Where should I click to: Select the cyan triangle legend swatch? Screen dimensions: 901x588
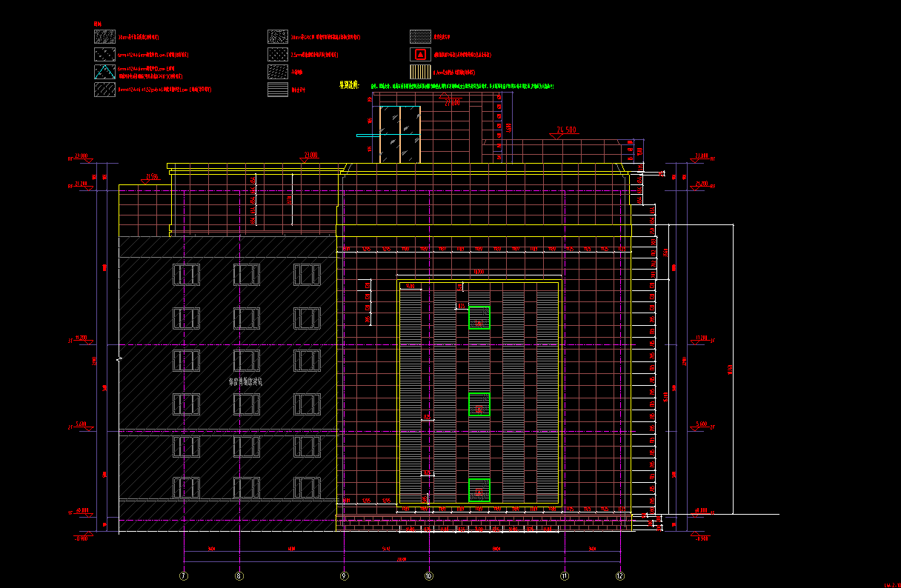click(x=104, y=72)
